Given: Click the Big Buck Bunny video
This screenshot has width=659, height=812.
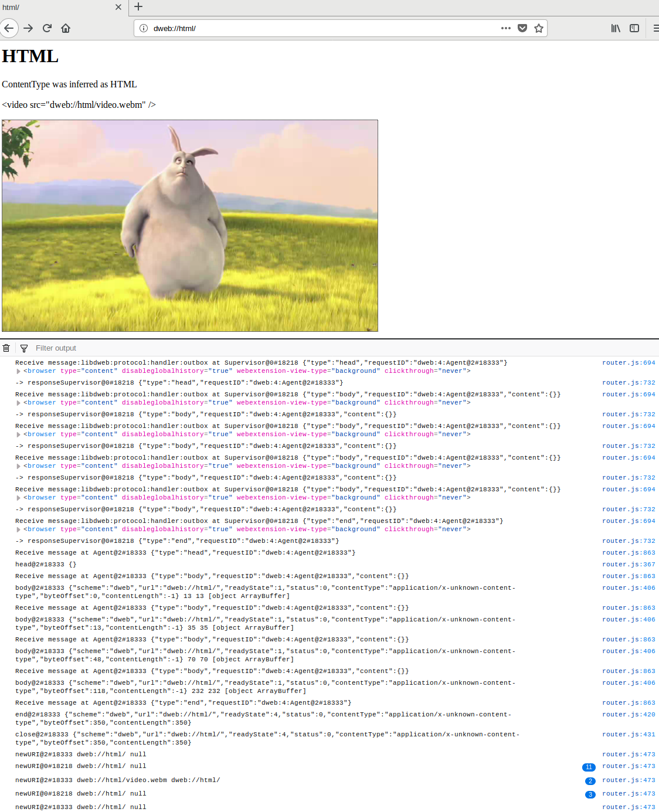Looking at the screenshot, I should coord(190,226).
